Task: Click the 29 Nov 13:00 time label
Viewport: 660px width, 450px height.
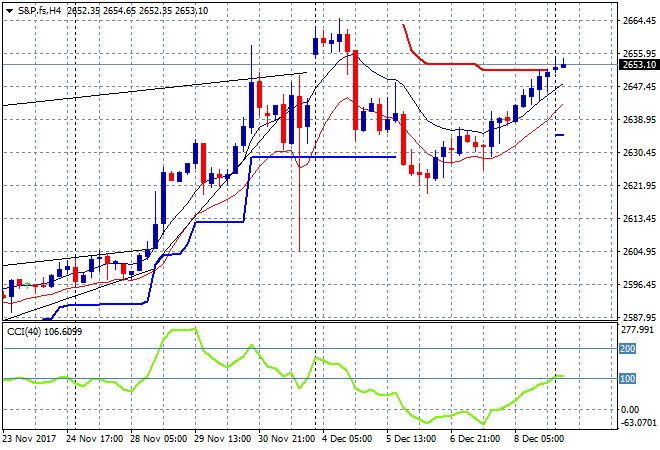Action: click(x=222, y=439)
